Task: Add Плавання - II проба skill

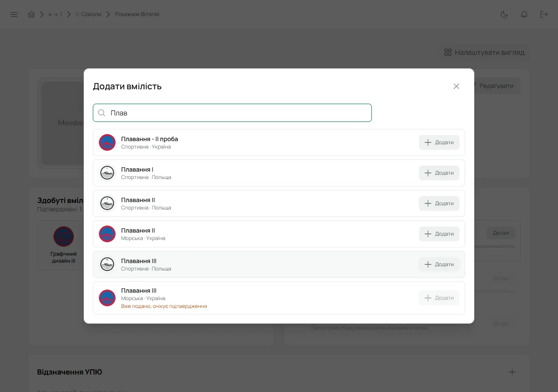Action: 439,142
